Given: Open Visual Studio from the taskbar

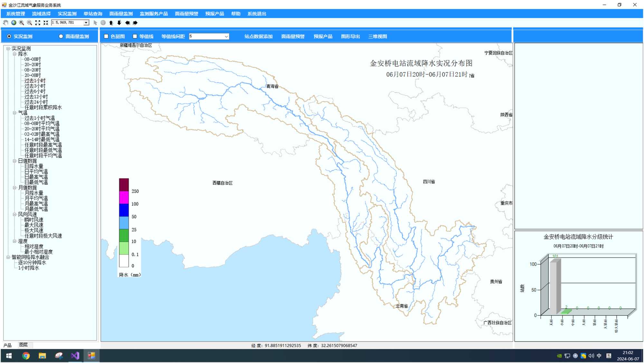Looking at the screenshot, I should coord(75,356).
